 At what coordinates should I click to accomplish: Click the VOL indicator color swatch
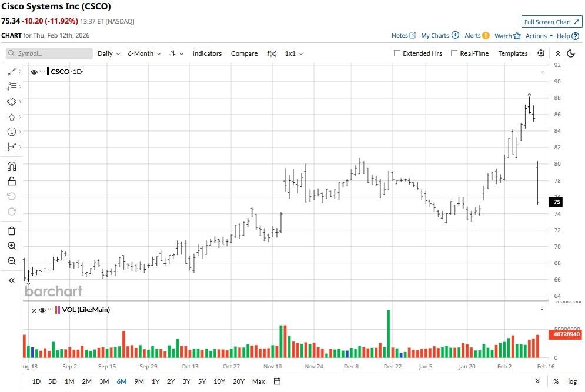pos(58,310)
